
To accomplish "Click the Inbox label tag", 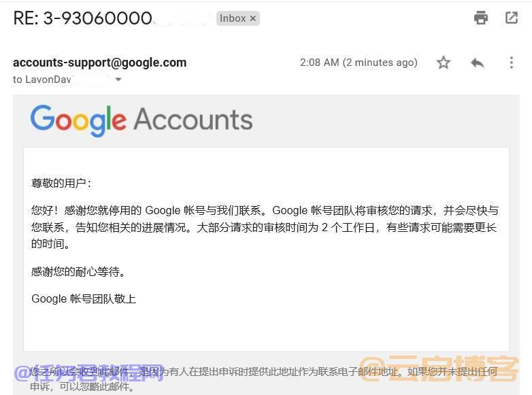I will [233, 18].
